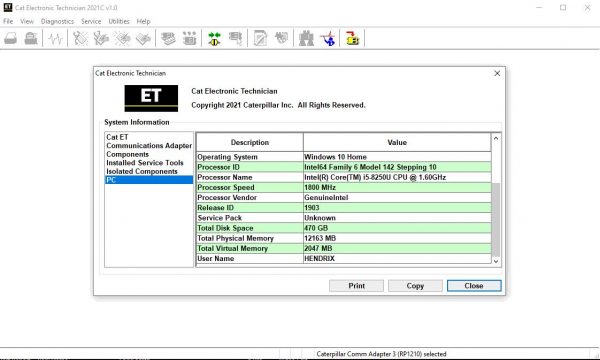Click the 470 GB value
This screenshot has height=360, width=600.
[397, 228]
